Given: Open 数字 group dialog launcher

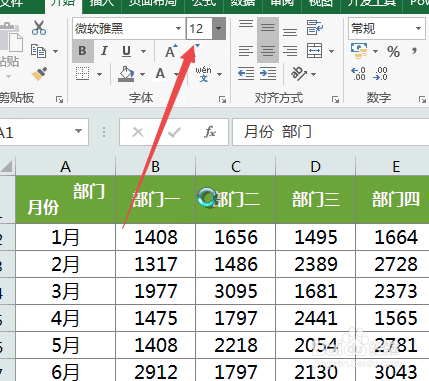Looking at the screenshot, I should pyautogui.click(x=422, y=99).
